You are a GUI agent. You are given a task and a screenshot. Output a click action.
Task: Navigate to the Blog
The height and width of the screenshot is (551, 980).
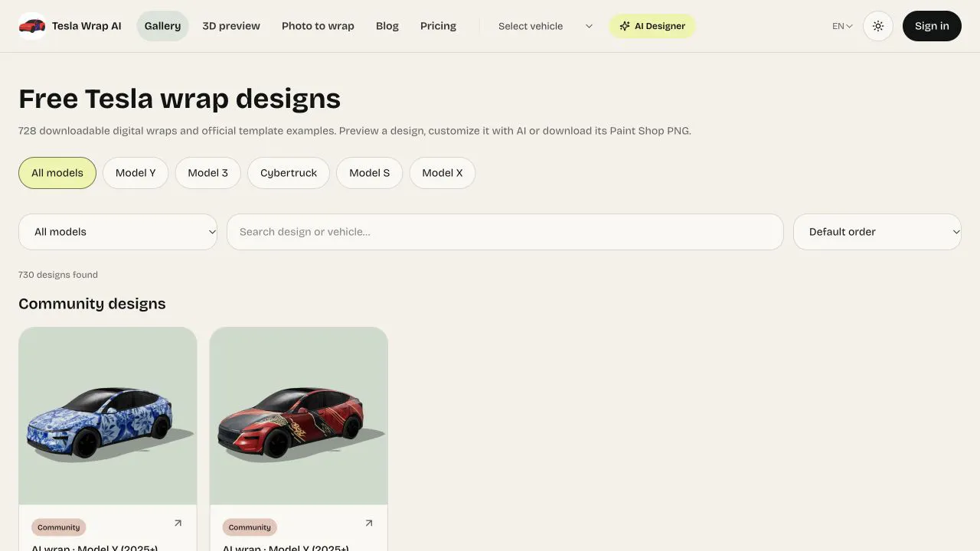pyautogui.click(x=387, y=26)
